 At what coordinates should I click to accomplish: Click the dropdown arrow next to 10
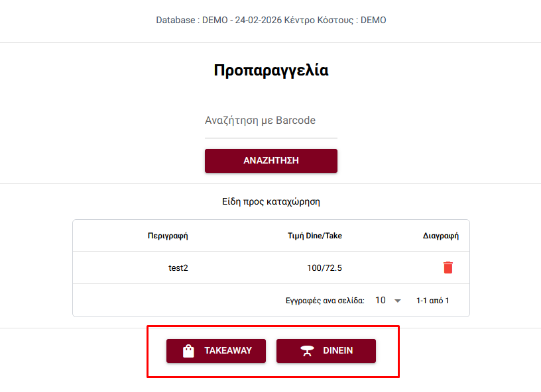(397, 300)
